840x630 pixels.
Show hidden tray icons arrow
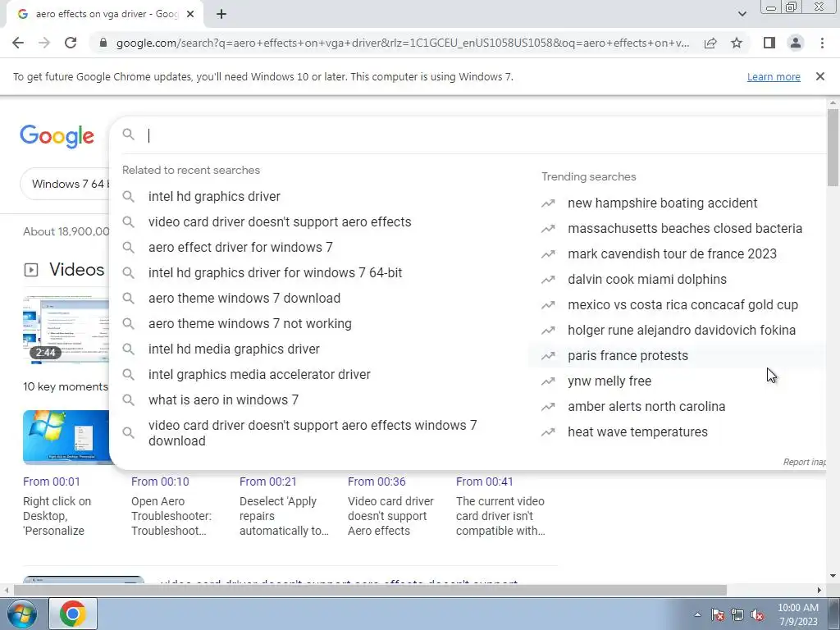point(697,614)
